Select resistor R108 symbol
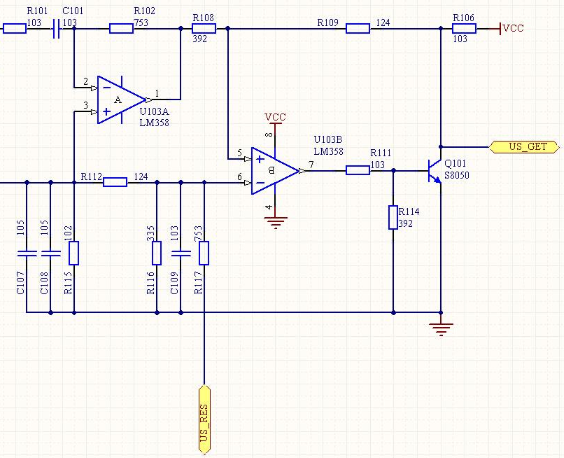Screen dimensions: 564x458 (x=204, y=28)
